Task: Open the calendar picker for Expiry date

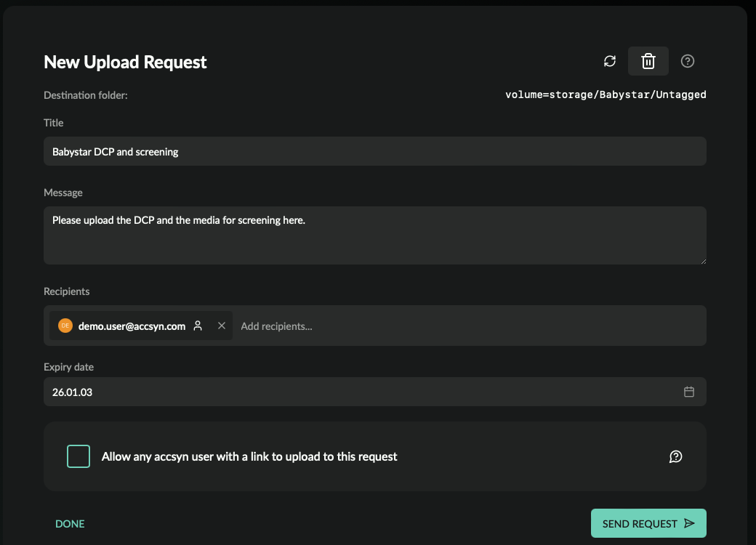Action: (x=688, y=392)
